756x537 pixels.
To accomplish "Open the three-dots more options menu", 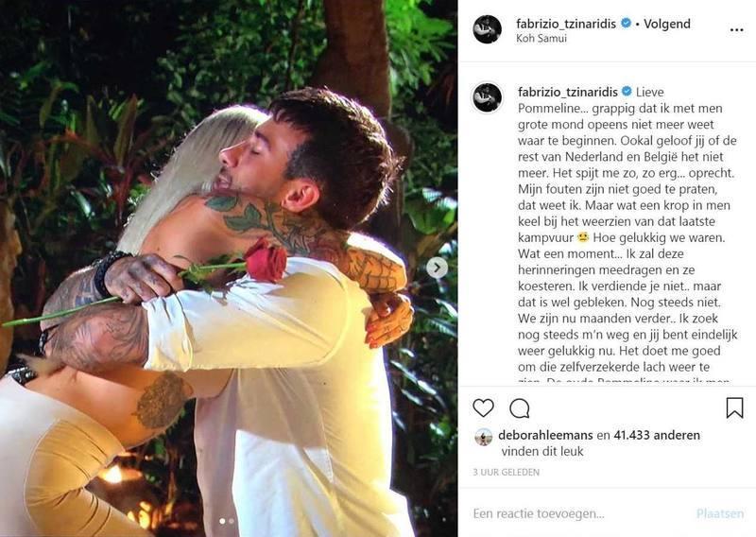I will (736, 30).
